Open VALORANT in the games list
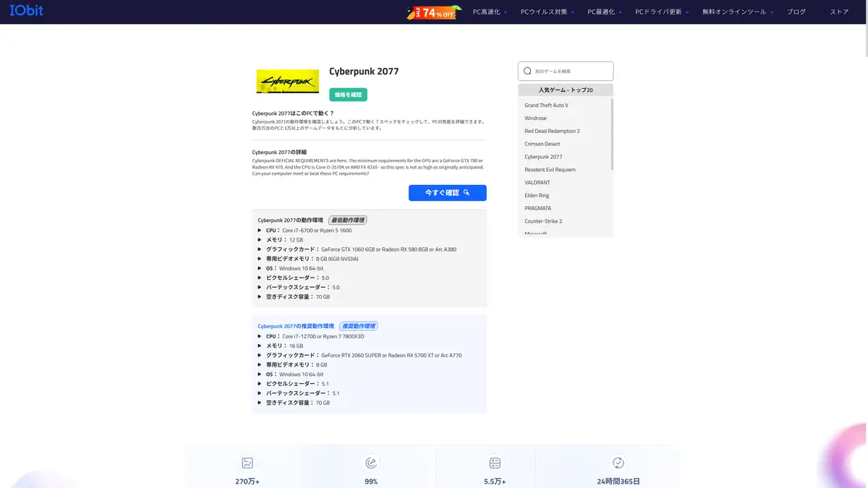This screenshot has height=488, width=868. [x=537, y=183]
